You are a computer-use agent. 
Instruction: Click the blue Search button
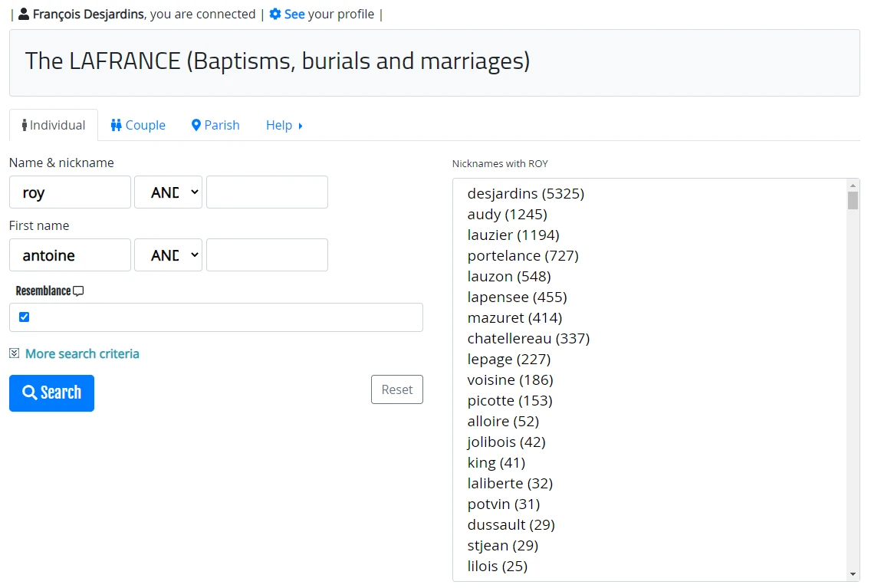(x=51, y=393)
